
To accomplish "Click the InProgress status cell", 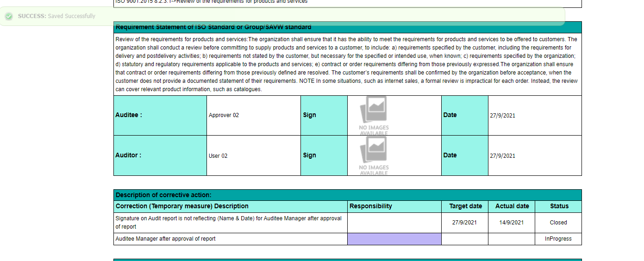I will point(558,239).
